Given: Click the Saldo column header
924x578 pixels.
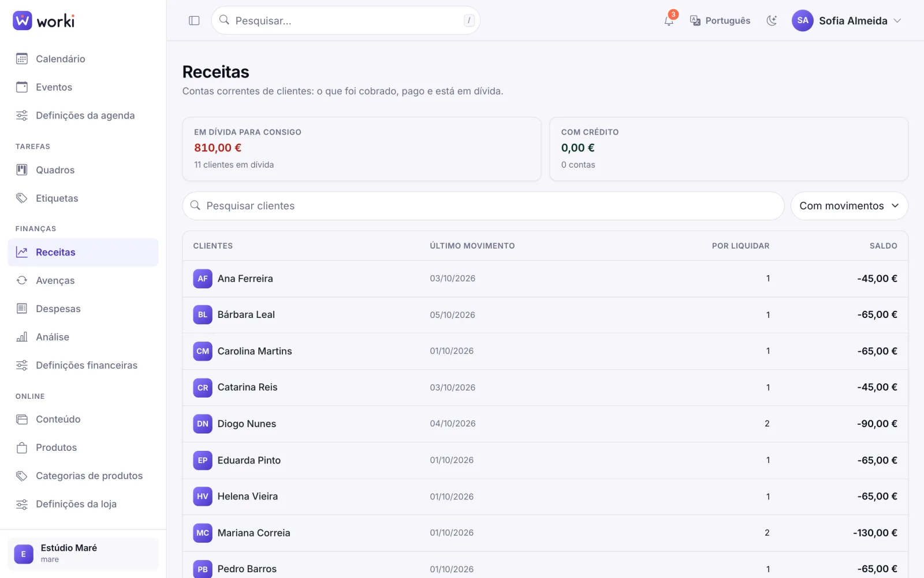Looking at the screenshot, I should [x=884, y=246].
